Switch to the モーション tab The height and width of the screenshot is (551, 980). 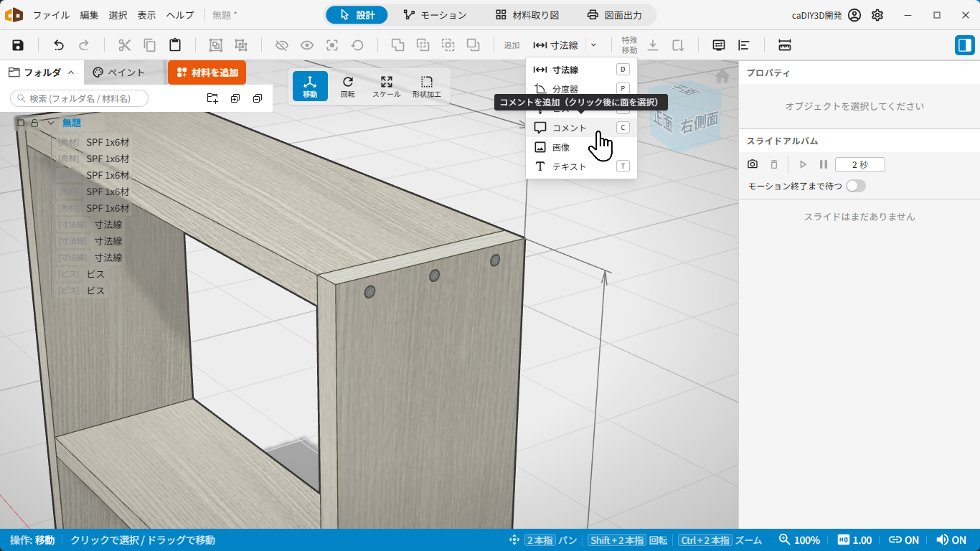[435, 15]
